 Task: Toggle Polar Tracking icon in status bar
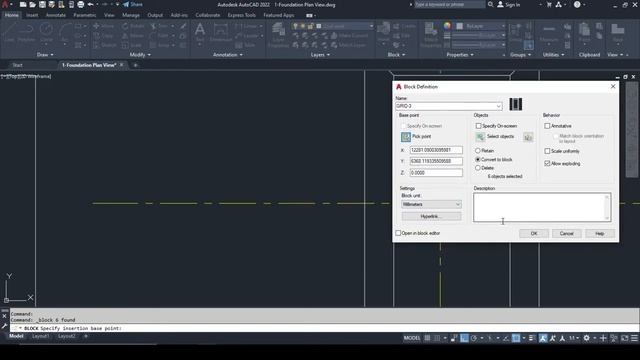coord(474,338)
